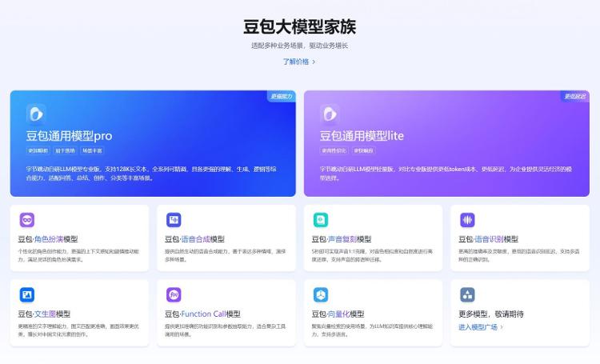Click the waveform icon for 语音识别模型
The width and height of the screenshot is (600, 364).
[x=468, y=220]
